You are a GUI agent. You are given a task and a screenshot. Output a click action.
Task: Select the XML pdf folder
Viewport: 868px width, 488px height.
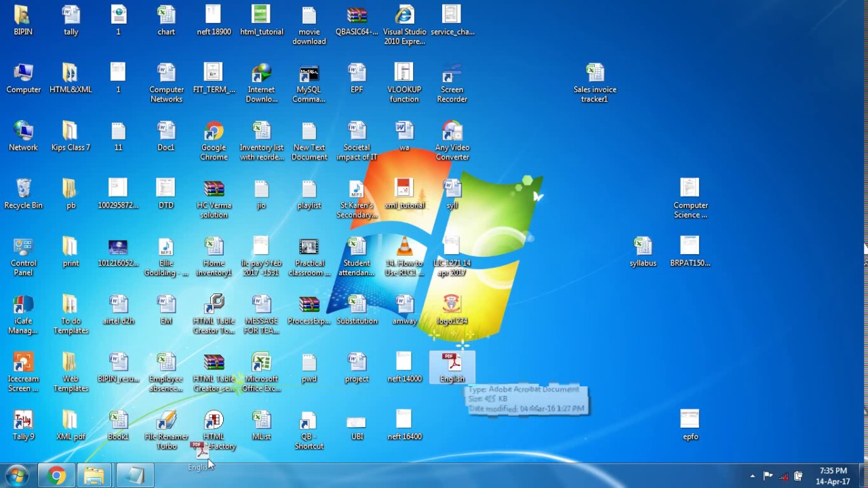pyautogui.click(x=71, y=420)
